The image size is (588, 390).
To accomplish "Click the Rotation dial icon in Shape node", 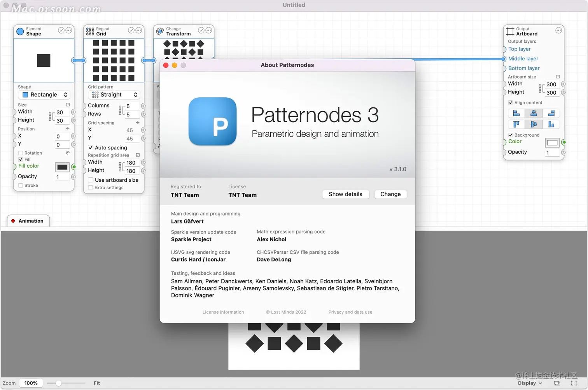I will coord(68,153).
